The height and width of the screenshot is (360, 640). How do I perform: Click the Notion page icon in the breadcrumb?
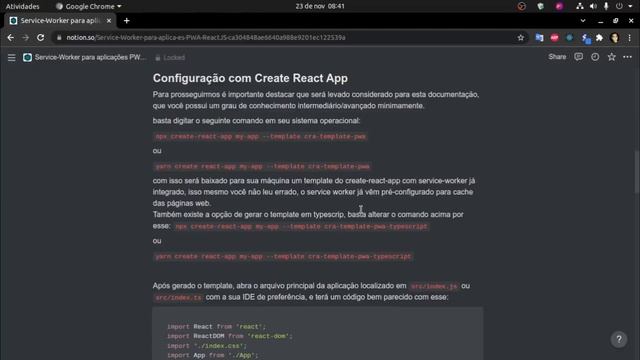[x=27, y=57]
